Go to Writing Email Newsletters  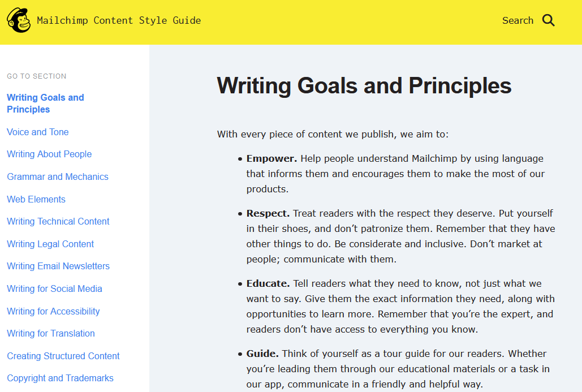[58, 266]
